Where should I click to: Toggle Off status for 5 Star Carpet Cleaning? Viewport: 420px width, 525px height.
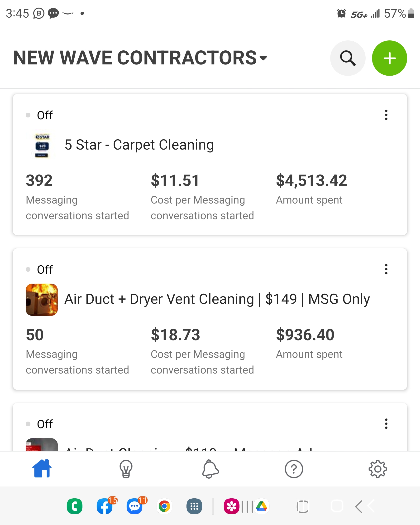click(39, 115)
